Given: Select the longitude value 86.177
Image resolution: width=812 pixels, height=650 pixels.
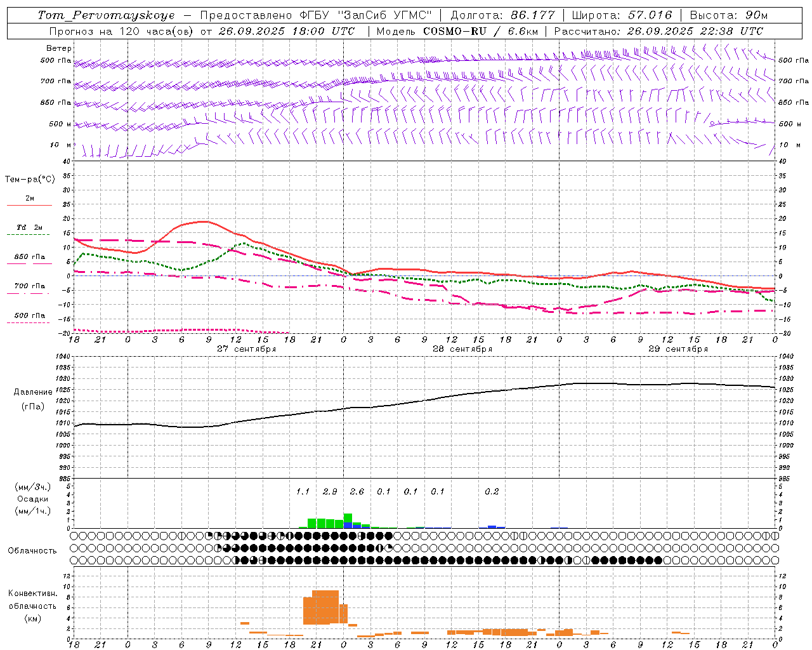Looking at the screenshot, I should tap(533, 15).
